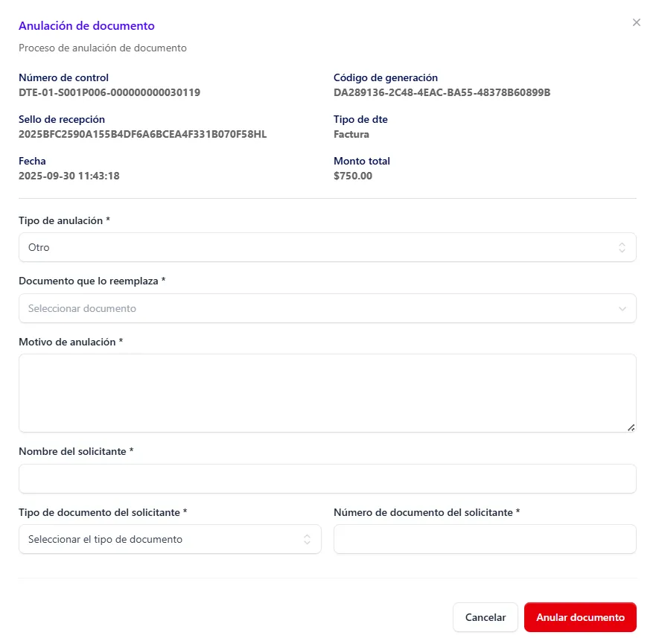The image size is (656, 644).
Task: Click the stepper icon on the document type select
Action: point(306,539)
